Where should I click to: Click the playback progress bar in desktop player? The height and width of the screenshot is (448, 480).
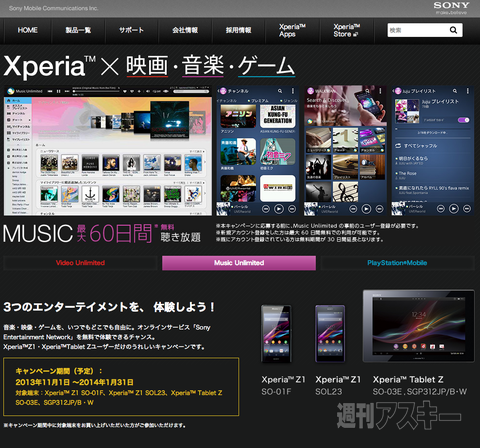click(x=96, y=92)
